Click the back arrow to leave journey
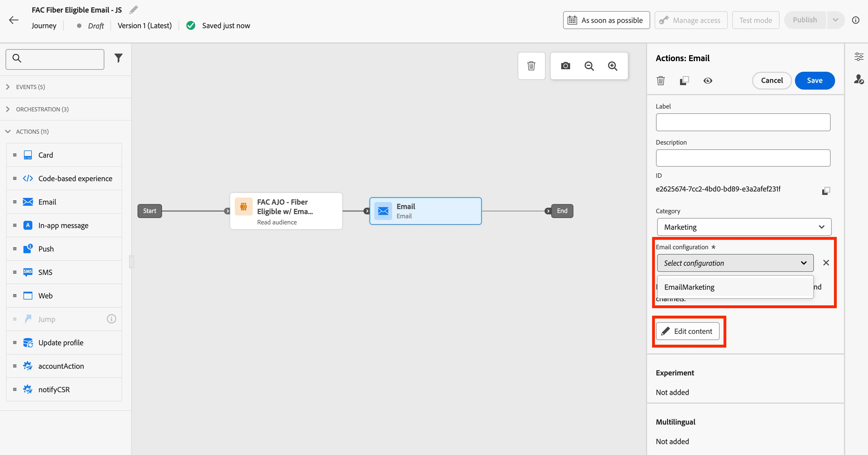Image resolution: width=868 pixels, height=455 pixels. coord(13,20)
